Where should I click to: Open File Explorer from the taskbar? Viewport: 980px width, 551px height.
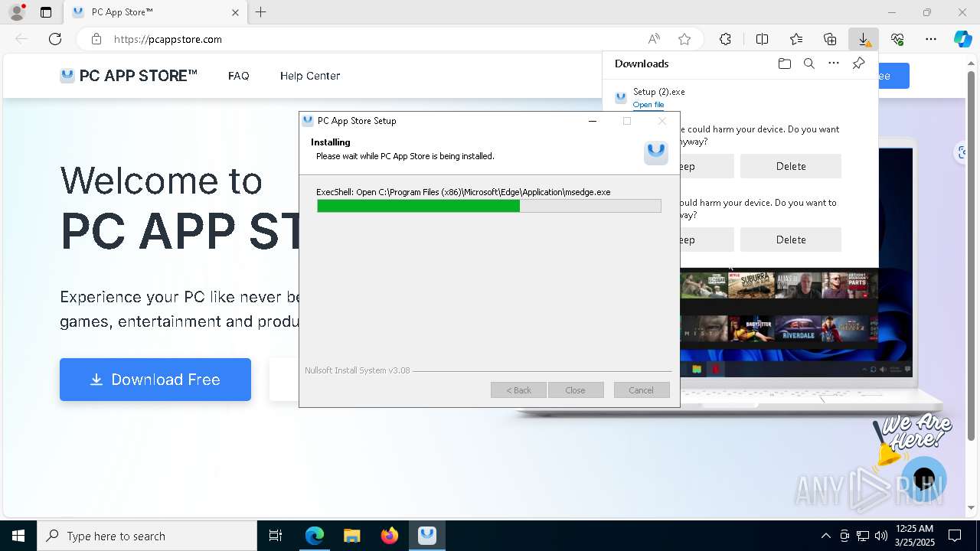[x=352, y=536]
